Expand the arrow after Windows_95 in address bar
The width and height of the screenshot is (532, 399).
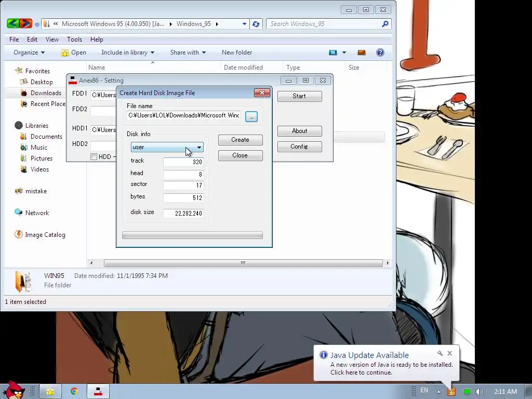[x=217, y=24]
